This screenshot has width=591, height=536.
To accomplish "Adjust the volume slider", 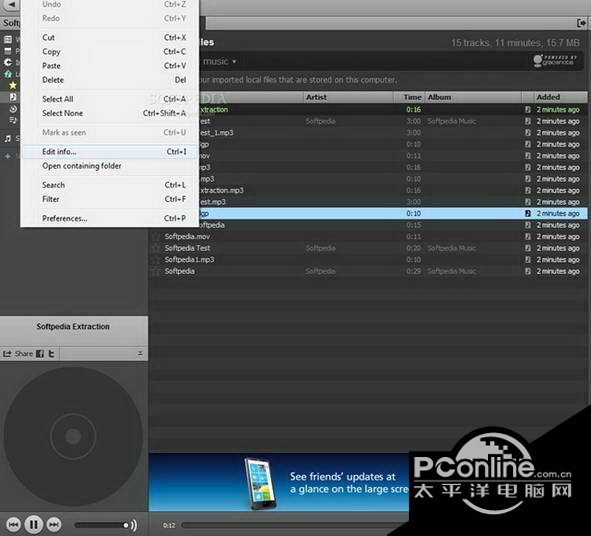I will 102,525.
